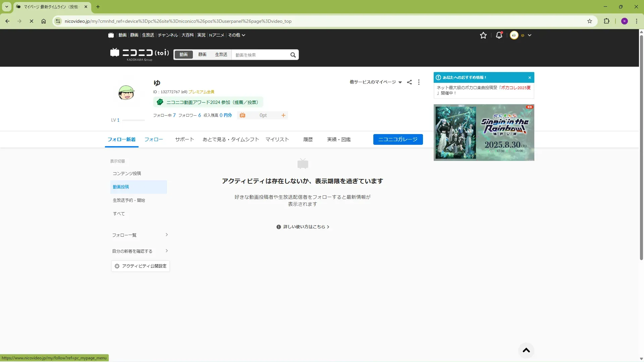Image resolution: width=644 pixels, height=362 pixels.
Task: Expand the フォロー一覧 sidebar item
Action: [140, 235]
